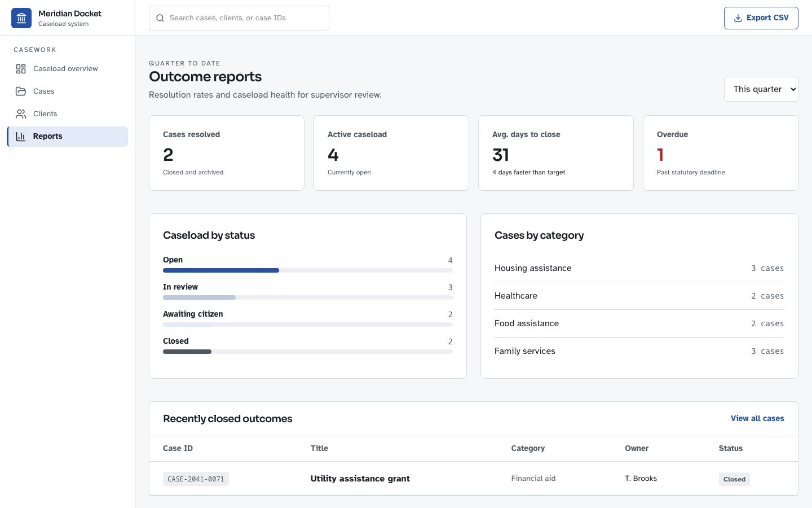Click the Caseload by status heading
812x508 pixels.
[209, 235]
